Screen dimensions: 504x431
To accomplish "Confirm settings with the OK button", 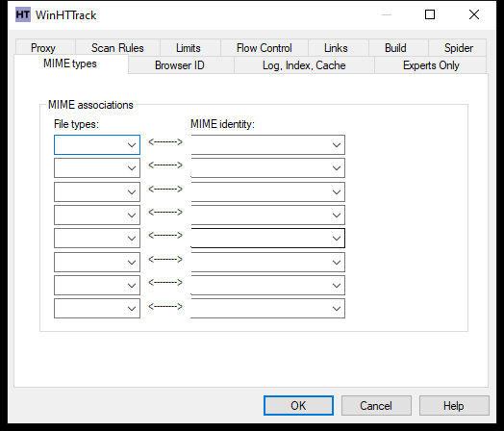I will point(298,406).
